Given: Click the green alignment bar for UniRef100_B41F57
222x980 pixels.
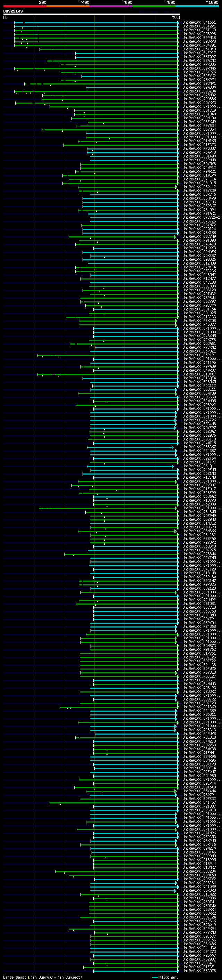Looking at the screenshot, I should click(x=114, y=803).
